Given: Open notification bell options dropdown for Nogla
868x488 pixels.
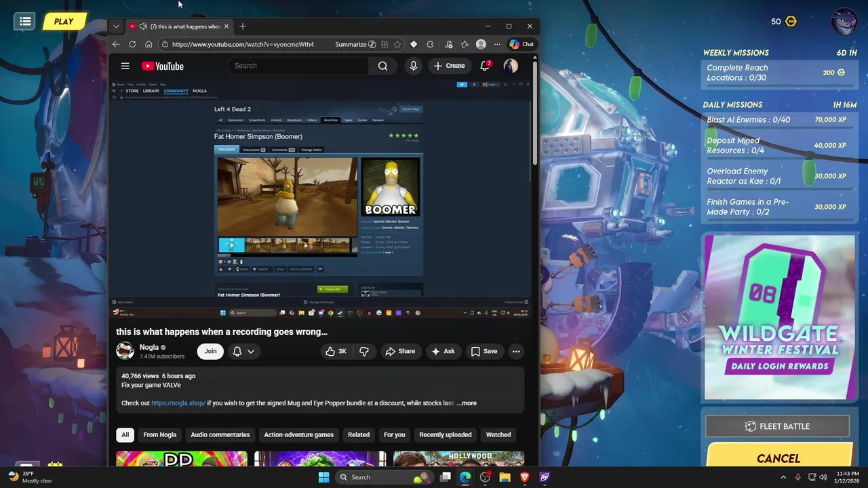Looking at the screenshot, I should click(x=243, y=351).
